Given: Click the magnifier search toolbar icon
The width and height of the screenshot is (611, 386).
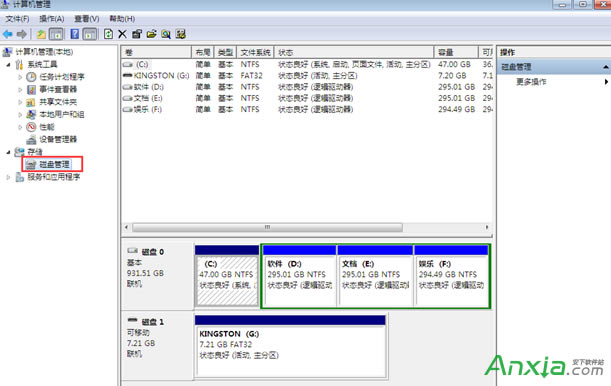Looking at the screenshot, I should click(x=166, y=34).
